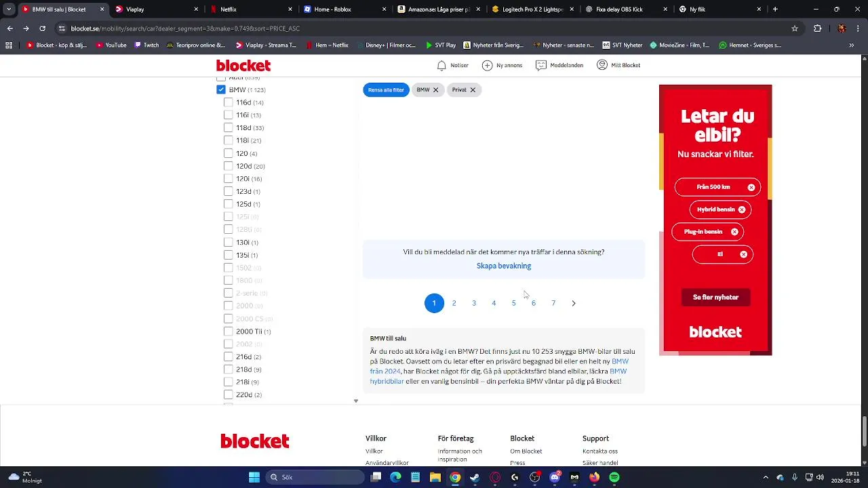Viewport: 868px width, 488px height.
Task: Check the 218d model checkbox
Action: coord(229,369)
